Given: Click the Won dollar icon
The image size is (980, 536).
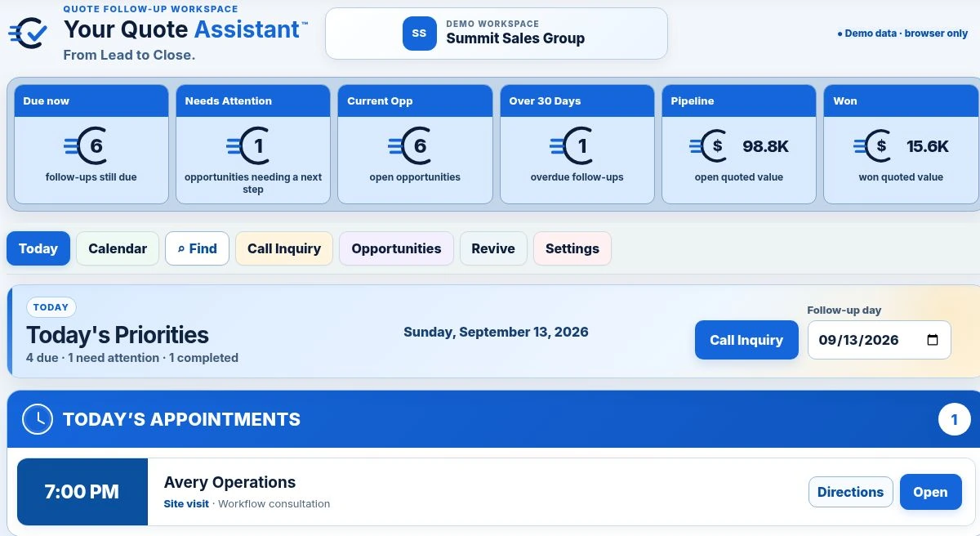Looking at the screenshot, I should pos(872,146).
